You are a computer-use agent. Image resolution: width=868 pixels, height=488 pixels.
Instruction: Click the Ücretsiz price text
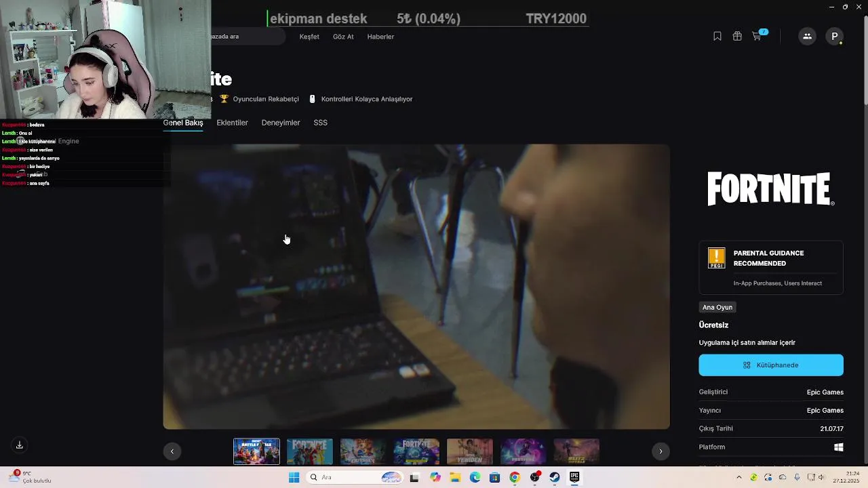713,325
